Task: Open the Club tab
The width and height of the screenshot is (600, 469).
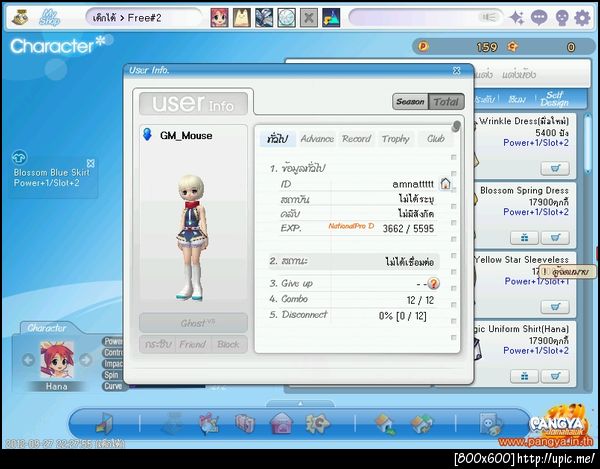Action: 435,139
